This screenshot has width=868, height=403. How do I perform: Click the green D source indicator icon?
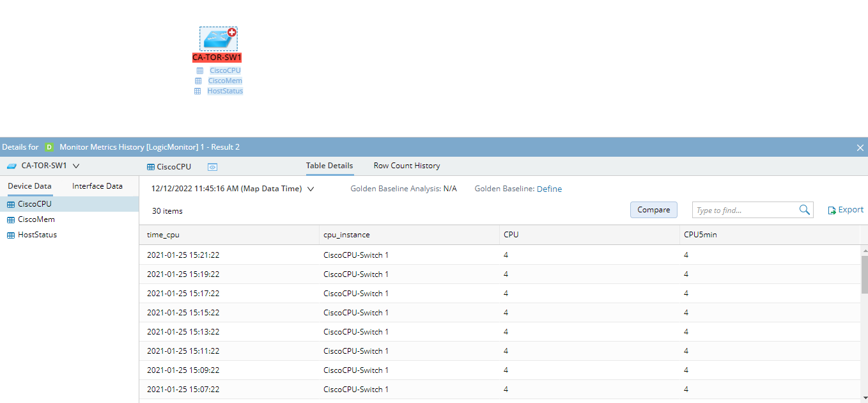point(49,146)
